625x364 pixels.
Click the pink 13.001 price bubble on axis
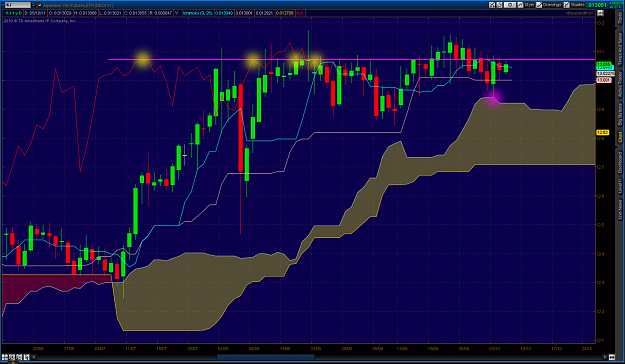pos(603,80)
